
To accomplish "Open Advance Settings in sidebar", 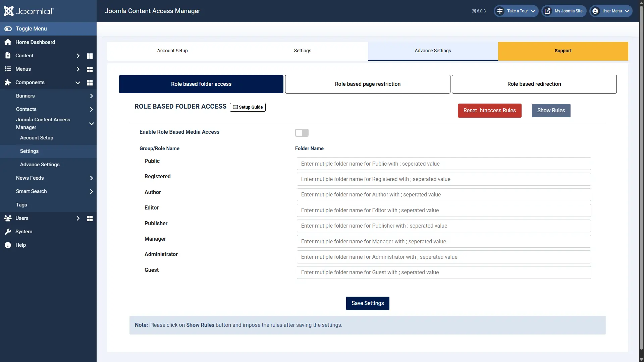I will 40,165.
